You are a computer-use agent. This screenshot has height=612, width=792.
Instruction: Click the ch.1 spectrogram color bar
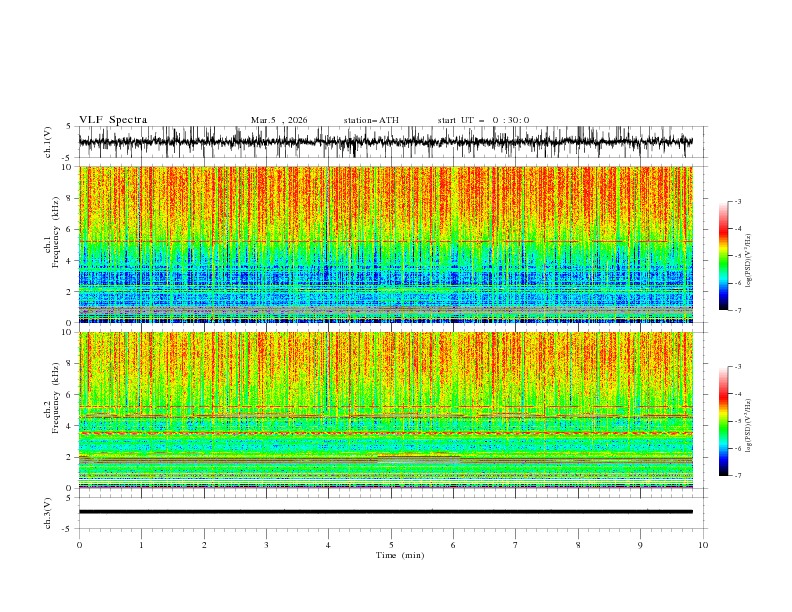pyautogui.click(x=723, y=256)
